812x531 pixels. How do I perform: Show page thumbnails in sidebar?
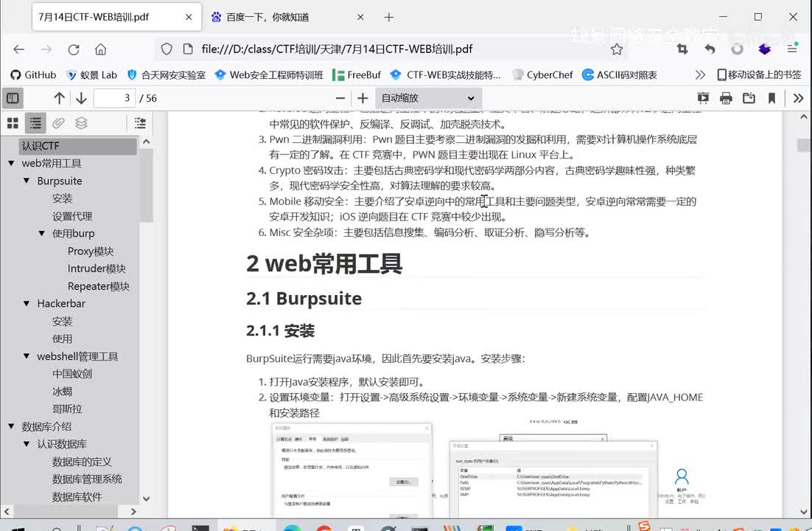pos(13,123)
